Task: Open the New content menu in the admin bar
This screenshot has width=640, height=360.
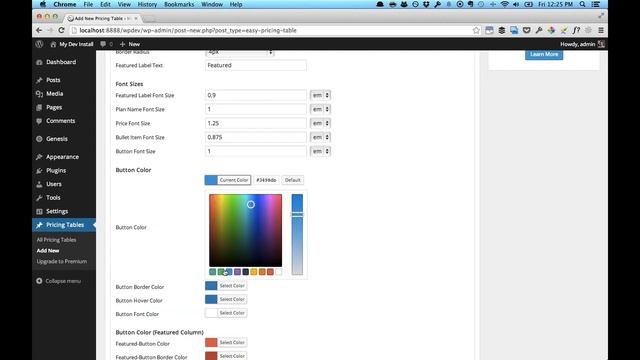Action: pos(130,44)
